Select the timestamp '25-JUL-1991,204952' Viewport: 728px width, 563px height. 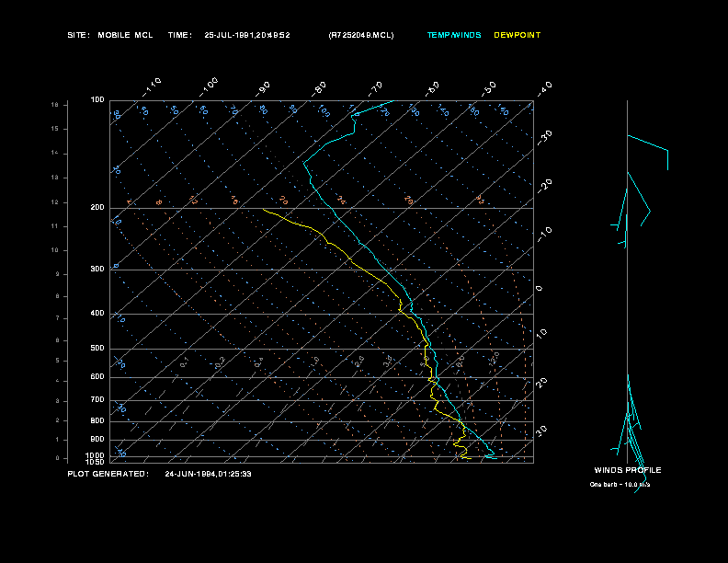coord(247,35)
